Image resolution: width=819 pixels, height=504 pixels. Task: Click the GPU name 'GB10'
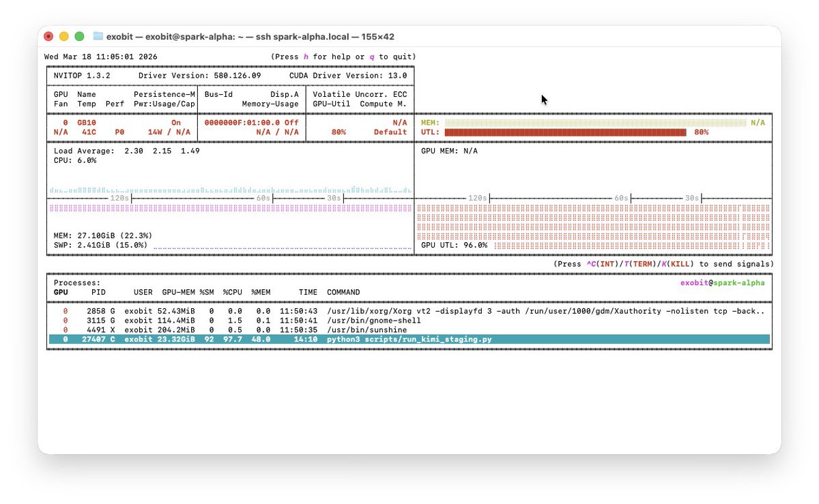coord(87,123)
